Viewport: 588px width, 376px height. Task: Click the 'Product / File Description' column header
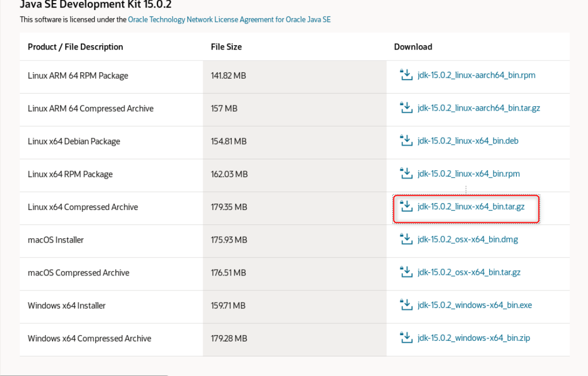click(75, 47)
